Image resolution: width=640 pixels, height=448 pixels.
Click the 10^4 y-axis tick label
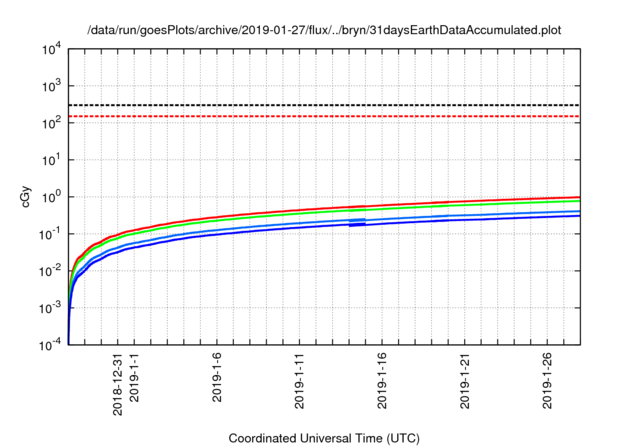(48, 49)
